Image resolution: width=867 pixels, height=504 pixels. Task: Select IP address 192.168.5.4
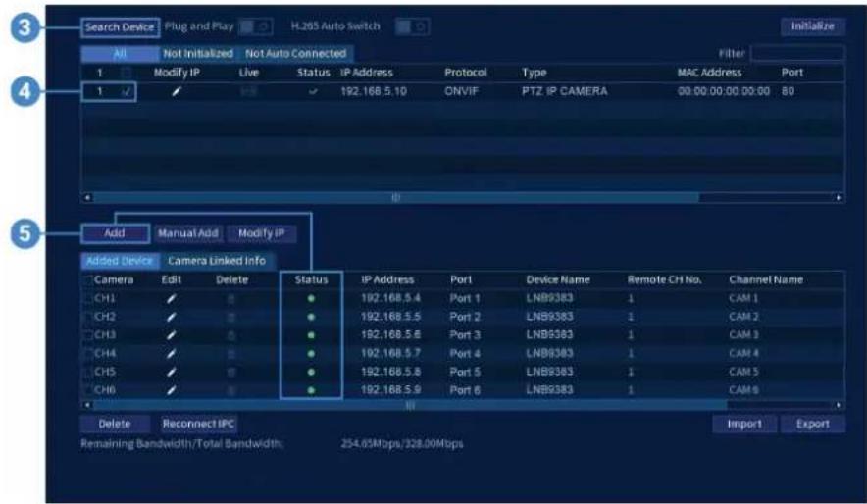tap(390, 298)
